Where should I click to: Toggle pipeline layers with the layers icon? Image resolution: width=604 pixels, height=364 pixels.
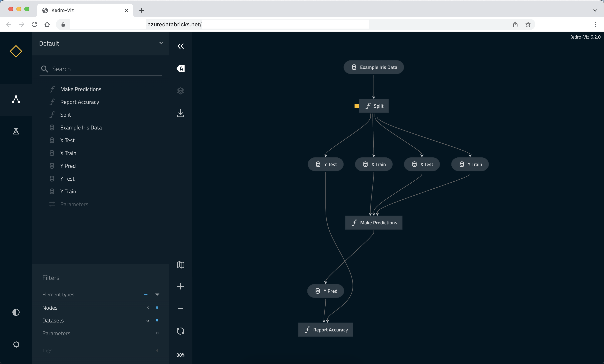click(181, 91)
